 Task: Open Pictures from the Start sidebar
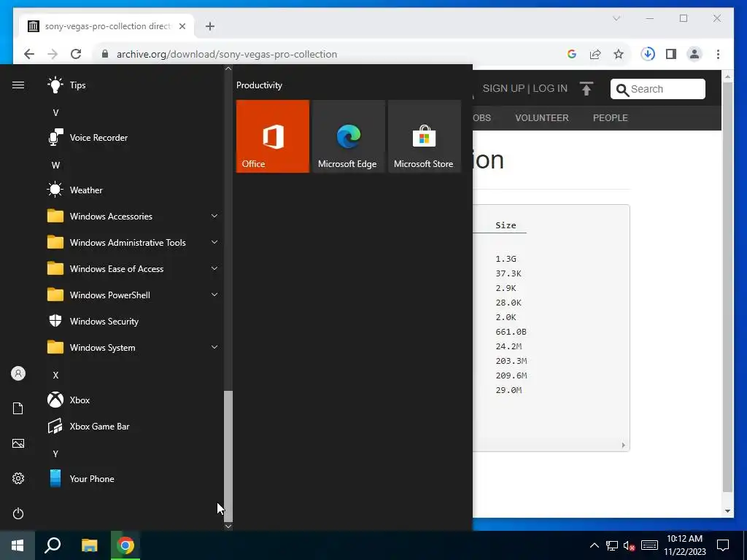(x=18, y=443)
